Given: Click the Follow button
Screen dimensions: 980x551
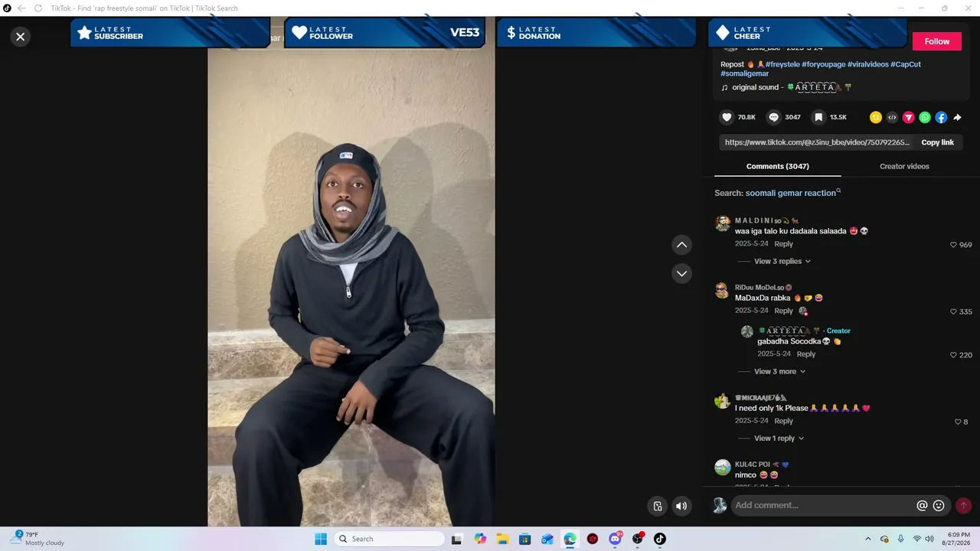Looking at the screenshot, I should (936, 41).
